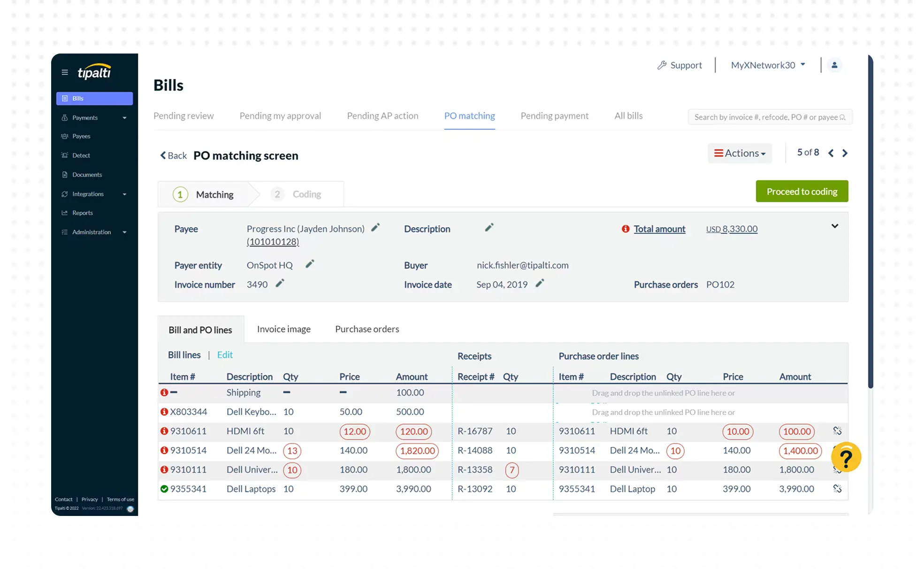Open the user profile icon at the top right
The image size is (924, 569).
coord(834,65)
